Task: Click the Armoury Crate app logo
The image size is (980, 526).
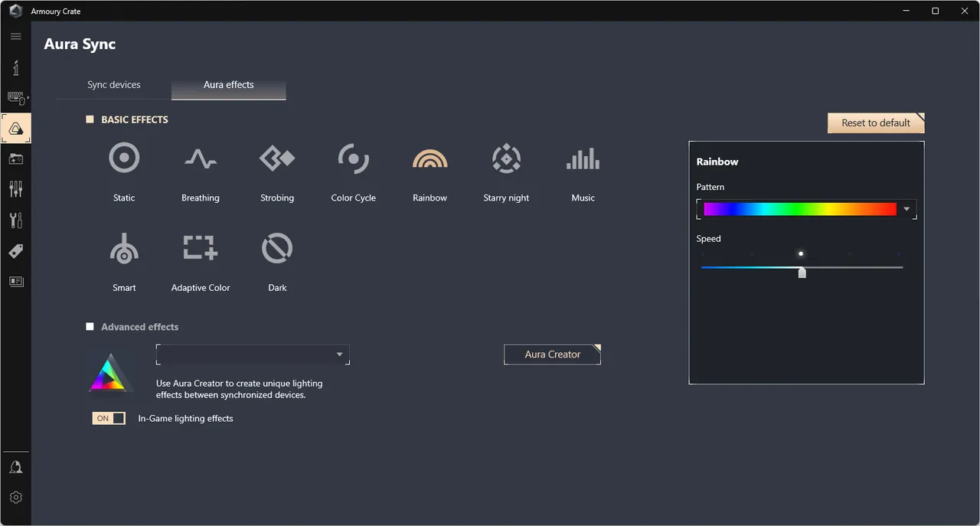Action: point(16,11)
